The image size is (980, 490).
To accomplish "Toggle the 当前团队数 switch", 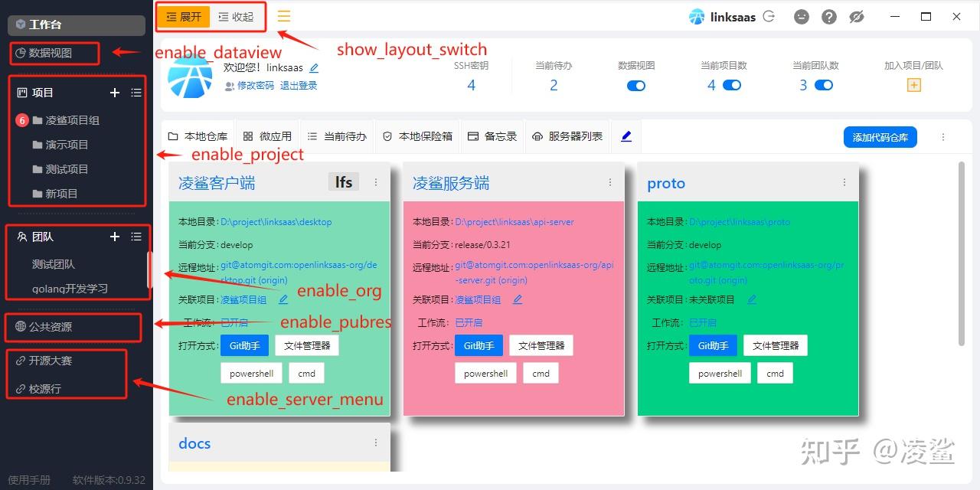I will [825, 85].
